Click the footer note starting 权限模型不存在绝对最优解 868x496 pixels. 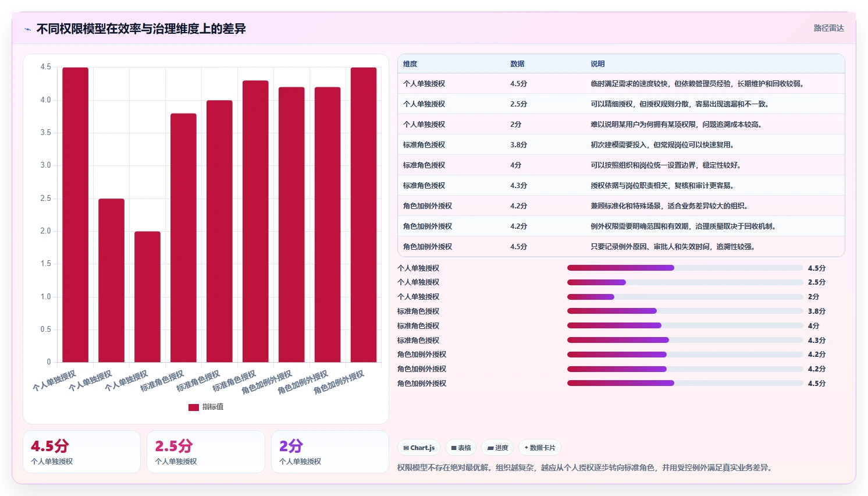click(x=585, y=467)
